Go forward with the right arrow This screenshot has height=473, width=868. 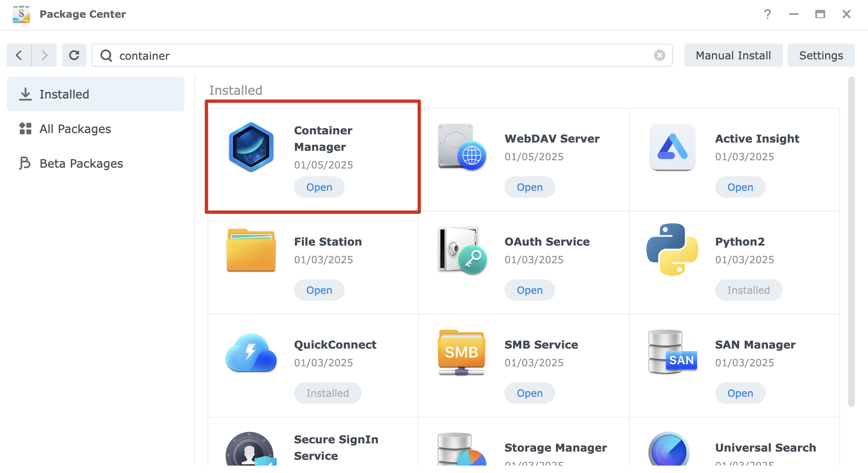click(44, 55)
